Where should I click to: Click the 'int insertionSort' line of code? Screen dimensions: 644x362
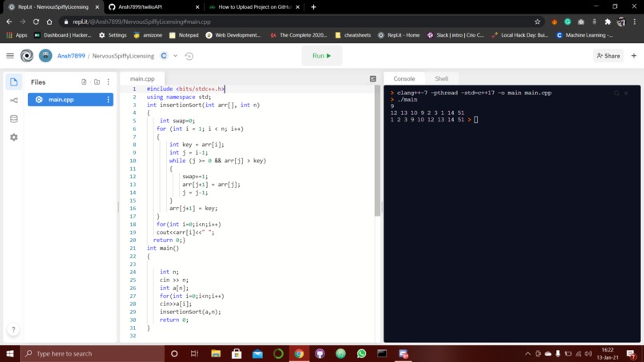(x=203, y=105)
